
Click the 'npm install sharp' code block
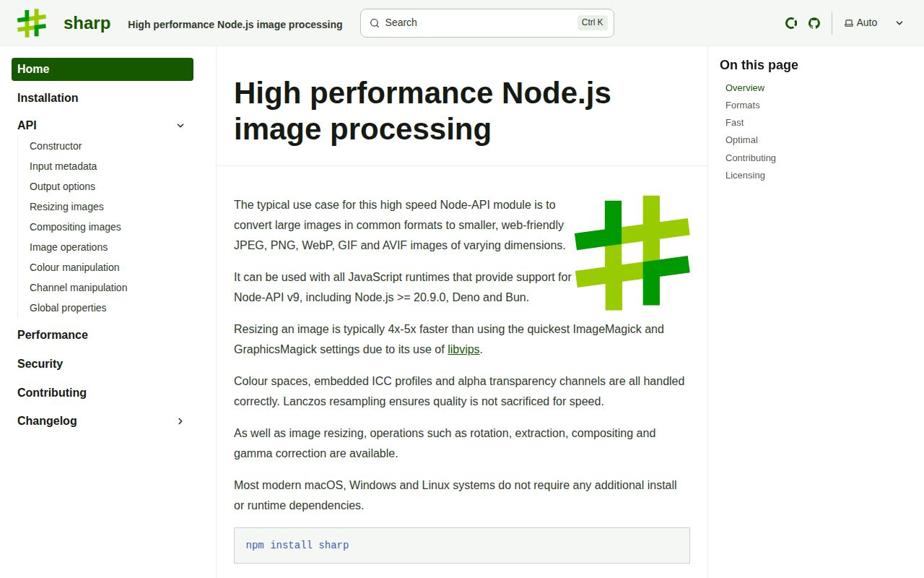click(462, 545)
